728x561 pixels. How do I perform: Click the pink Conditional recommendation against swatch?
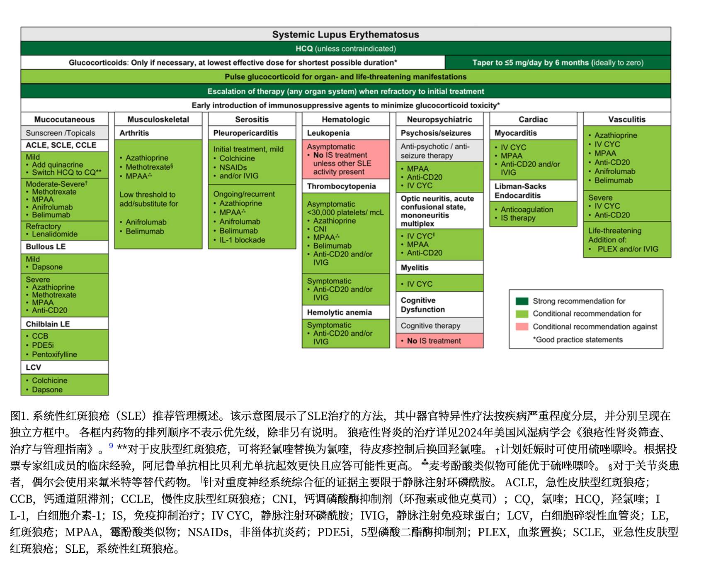pos(522,327)
